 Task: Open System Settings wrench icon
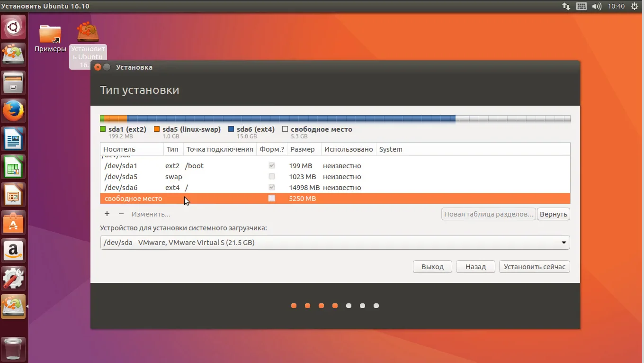13,279
